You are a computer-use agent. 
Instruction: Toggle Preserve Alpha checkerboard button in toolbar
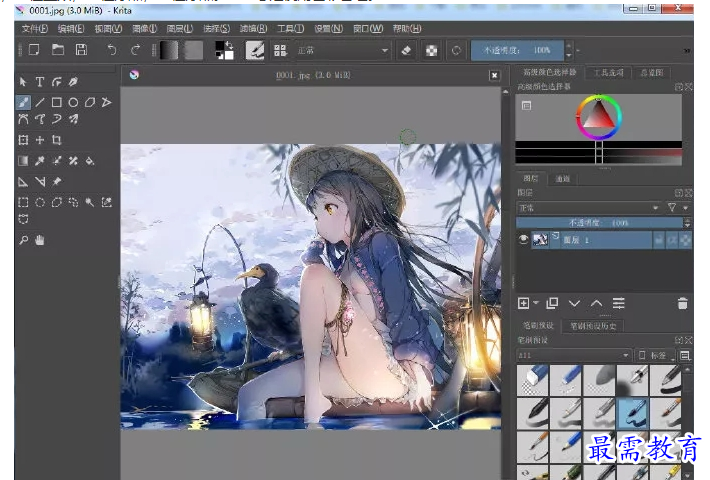431,50
